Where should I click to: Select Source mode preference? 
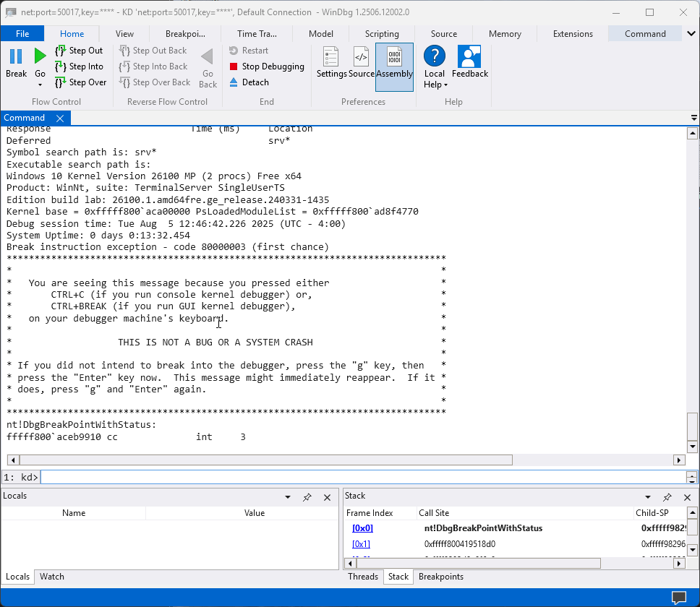[361, 63]
